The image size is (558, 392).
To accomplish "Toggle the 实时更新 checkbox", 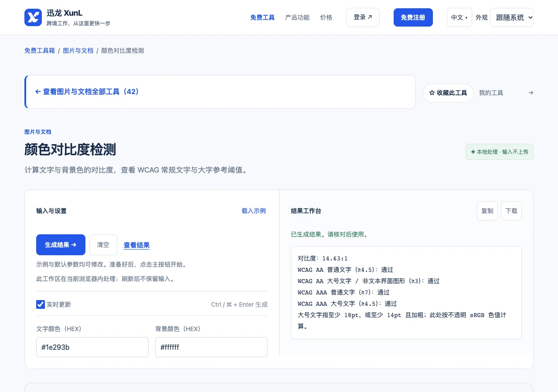I will point(41,304).
